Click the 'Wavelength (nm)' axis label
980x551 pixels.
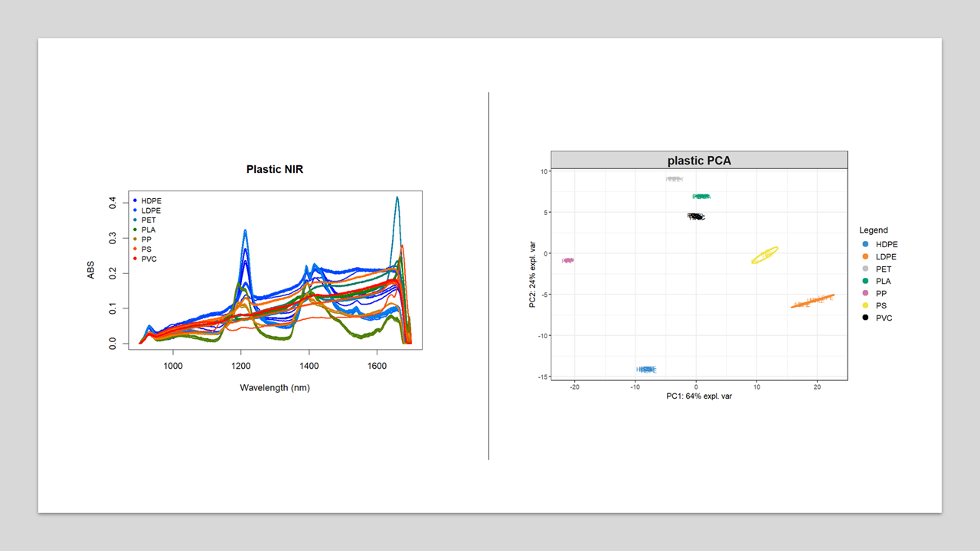tap(275, 388)
